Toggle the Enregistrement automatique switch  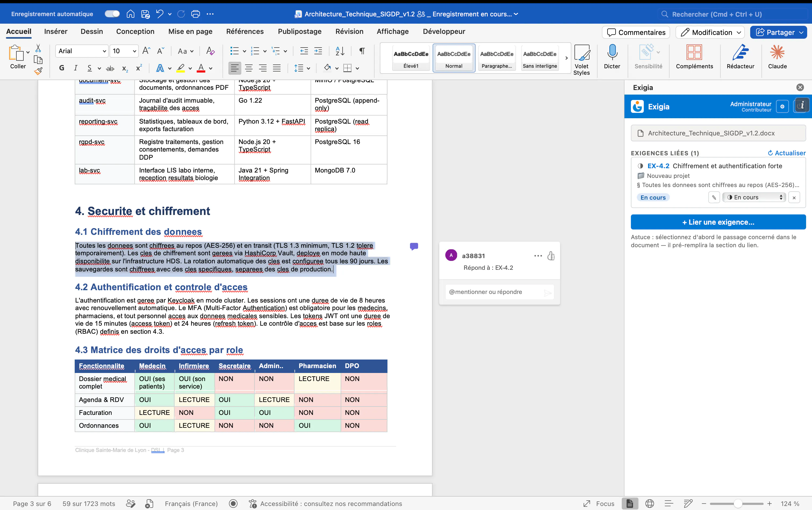pyautogui.click(x=112, y=14)
